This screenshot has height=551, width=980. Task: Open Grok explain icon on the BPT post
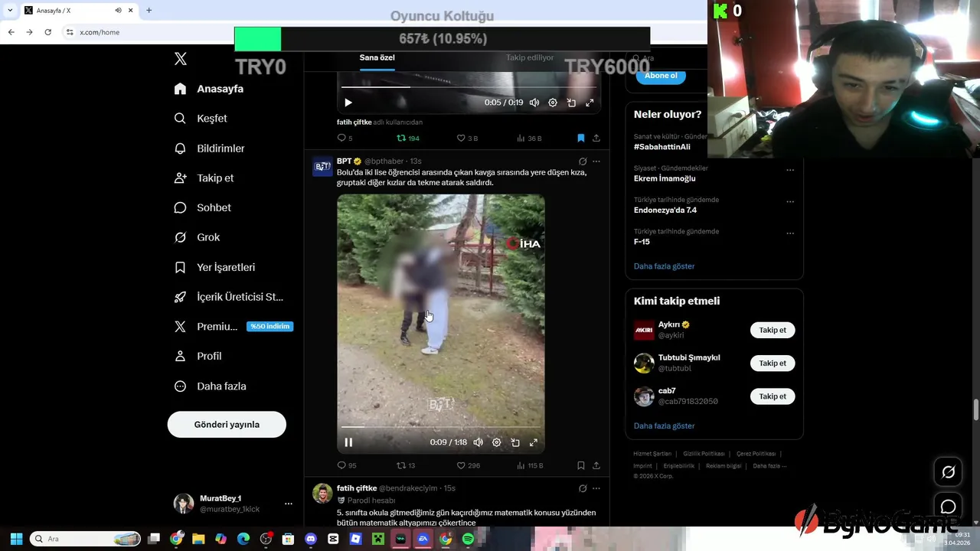(x=583, y=161)
